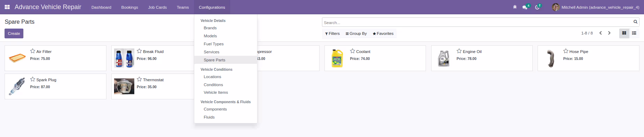Select Components menu entry
The height and width of the screenshot is (137, 644).
(226, 109)
